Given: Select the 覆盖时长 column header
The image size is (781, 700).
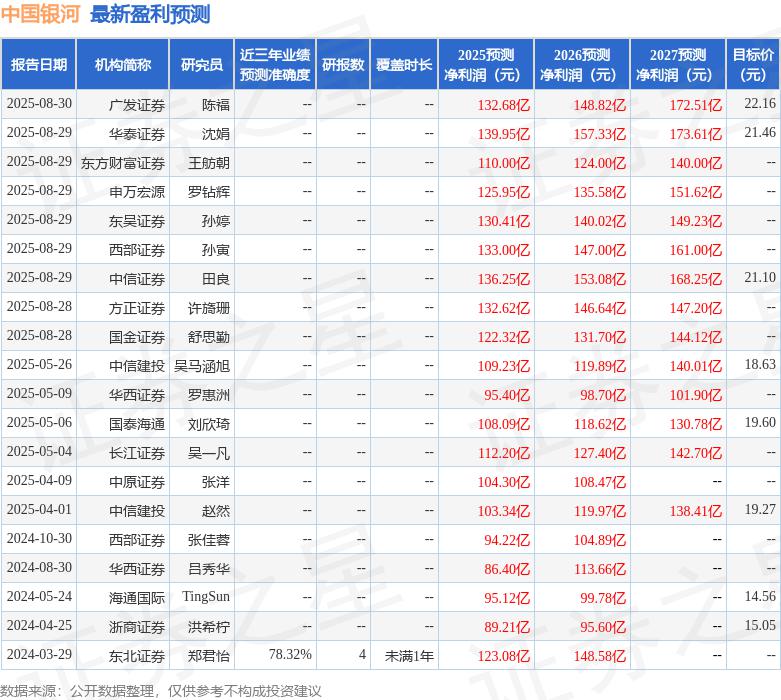Looking at the screenshot, I should click(404, 65).
